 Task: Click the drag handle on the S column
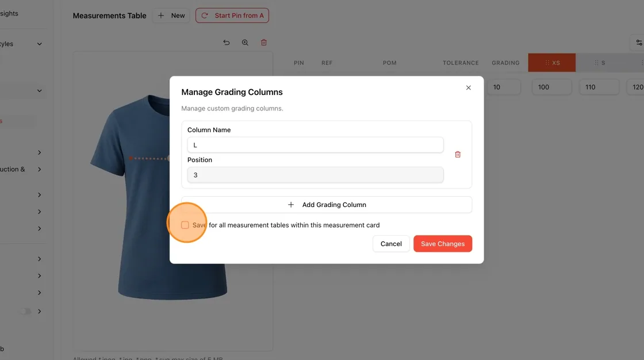coord(596,63)
